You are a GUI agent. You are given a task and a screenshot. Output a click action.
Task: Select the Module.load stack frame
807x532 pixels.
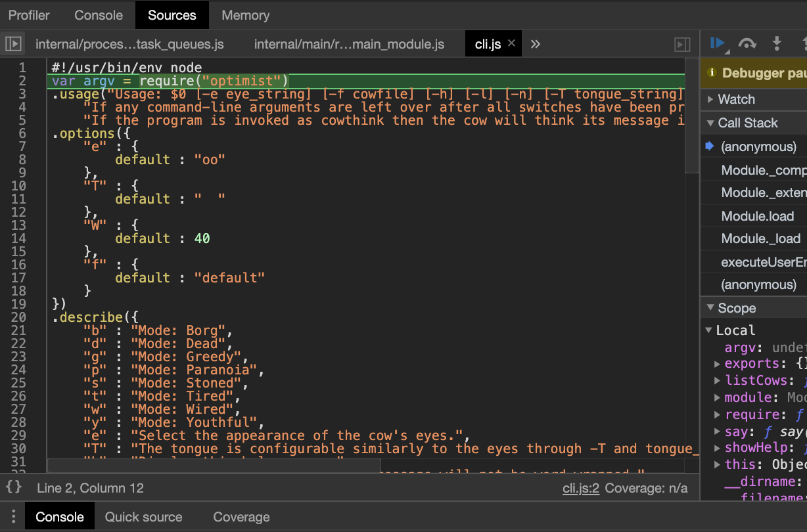coord(754,216)
